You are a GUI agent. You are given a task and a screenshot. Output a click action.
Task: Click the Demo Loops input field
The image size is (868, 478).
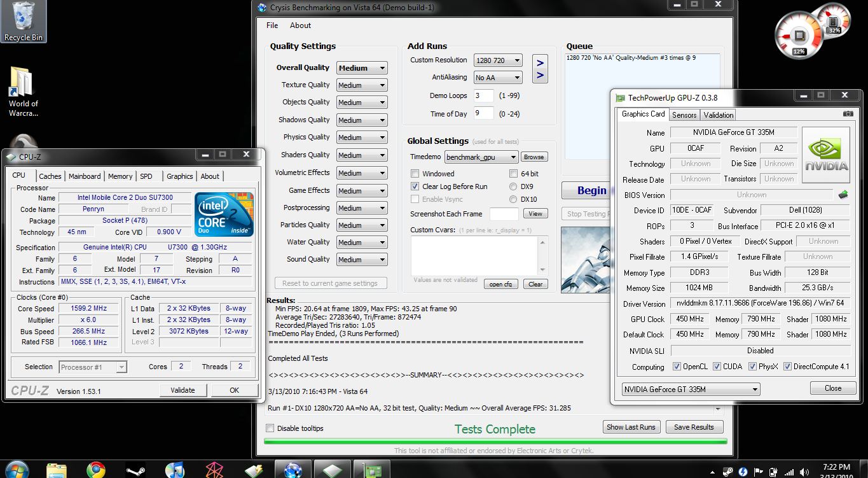(484, 96)
